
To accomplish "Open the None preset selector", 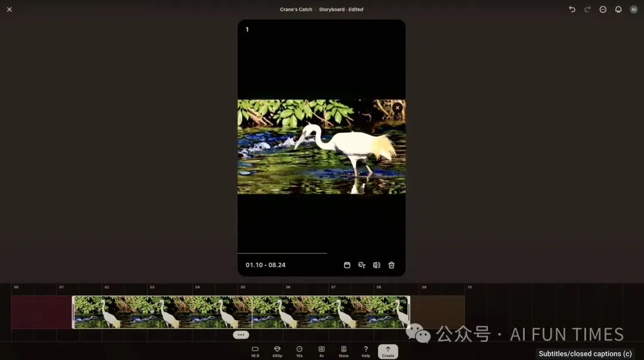I will tap(343, 351).
